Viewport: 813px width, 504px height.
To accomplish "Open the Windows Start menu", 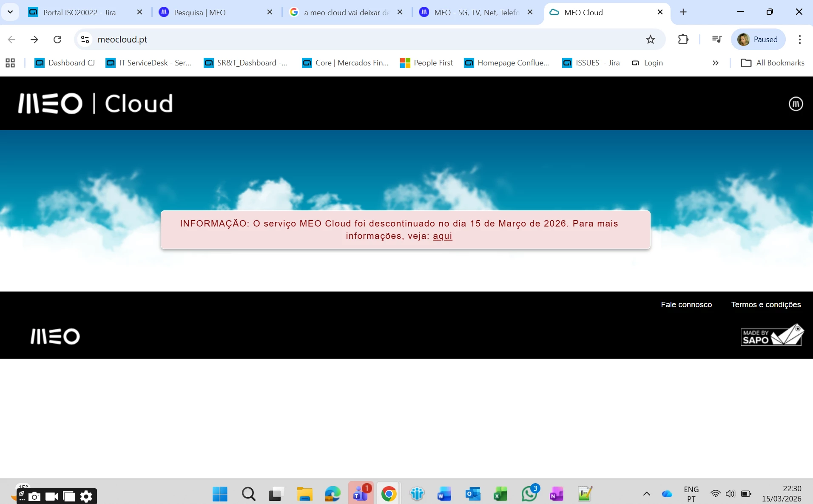I will click(x=220, y=494).
